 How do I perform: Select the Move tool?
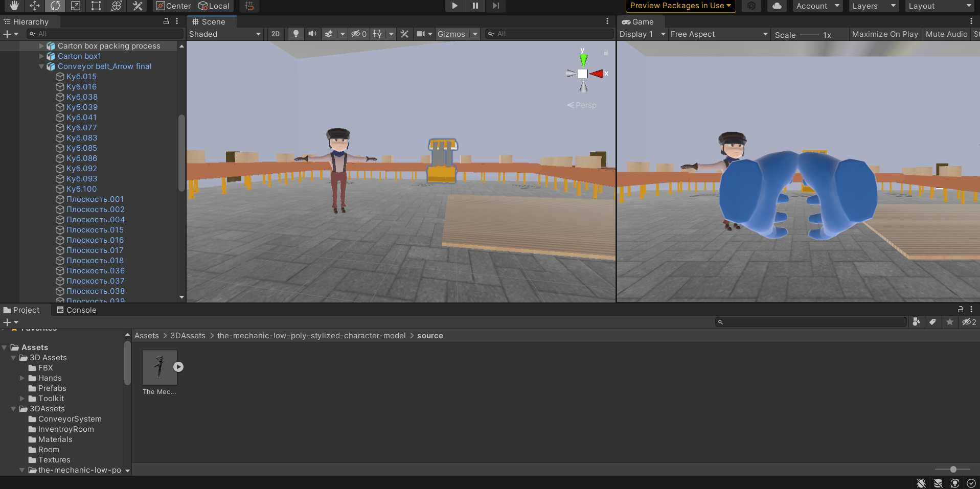point(34,6)
